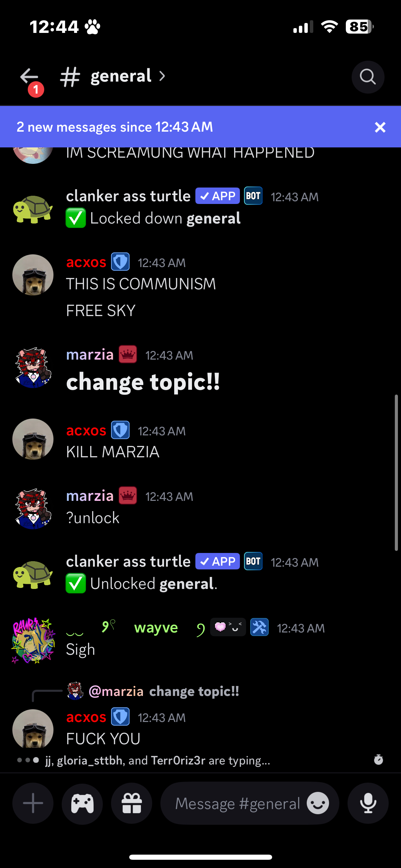Tap the slowmode timer icon
Viewport: 401px width, 868px height.
click(x=378, y=759)
